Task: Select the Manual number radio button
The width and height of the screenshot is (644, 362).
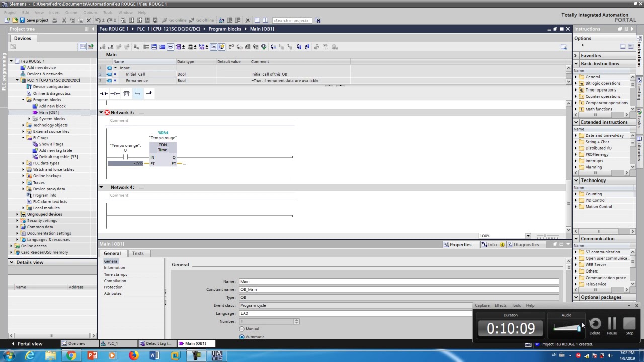Action: (x=242, y=329)
